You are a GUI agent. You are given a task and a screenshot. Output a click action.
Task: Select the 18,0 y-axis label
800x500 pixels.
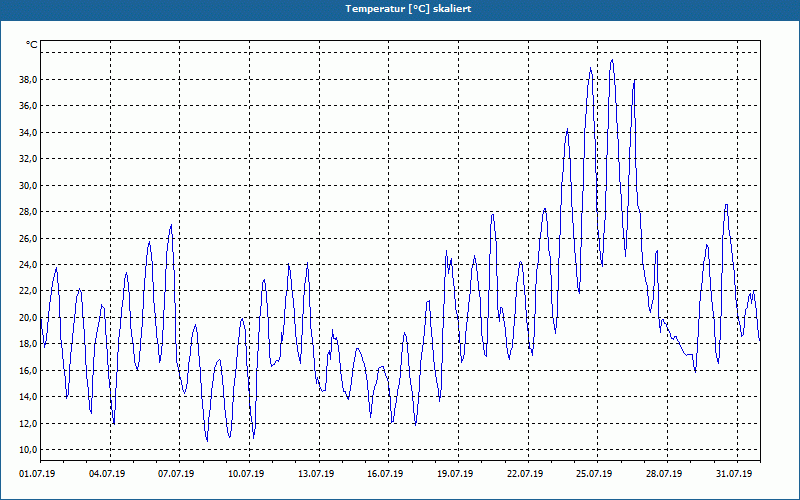[x=28, y=344]
